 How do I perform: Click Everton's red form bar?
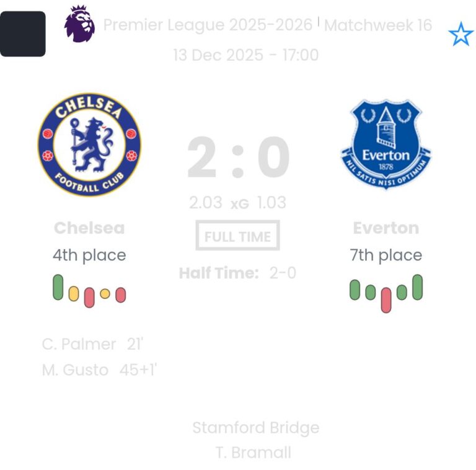click(386, 299)
